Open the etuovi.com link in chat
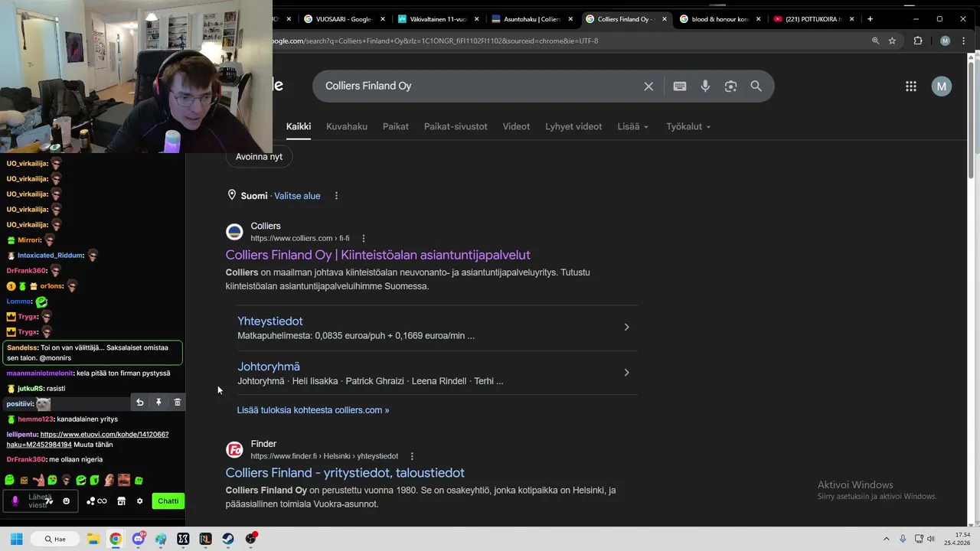The width and height of the screenshot is (980, 551). point(87,439)
